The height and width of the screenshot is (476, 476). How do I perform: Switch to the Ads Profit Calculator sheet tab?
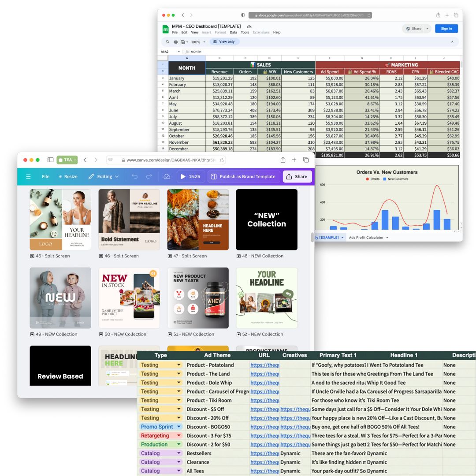click(366, 238)
